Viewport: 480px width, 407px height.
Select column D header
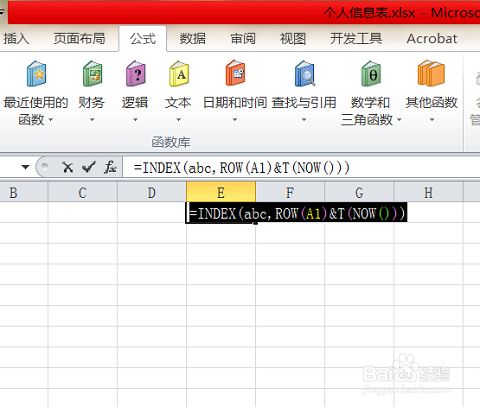pos(152,192)
